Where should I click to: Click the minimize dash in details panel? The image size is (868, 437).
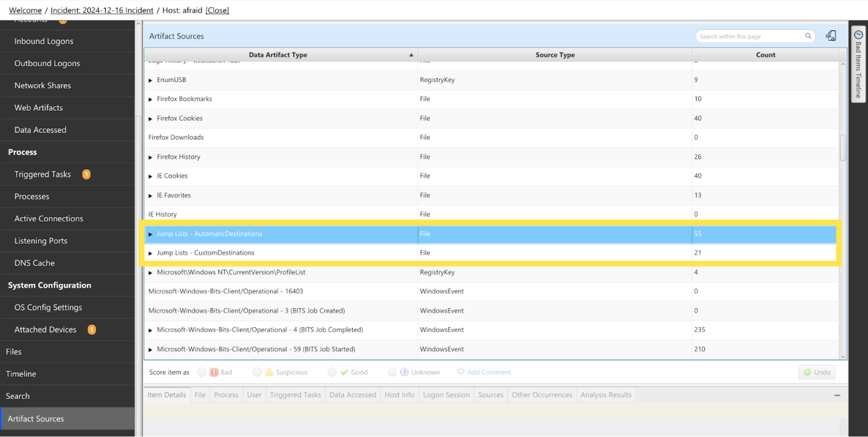click(837, 395)
